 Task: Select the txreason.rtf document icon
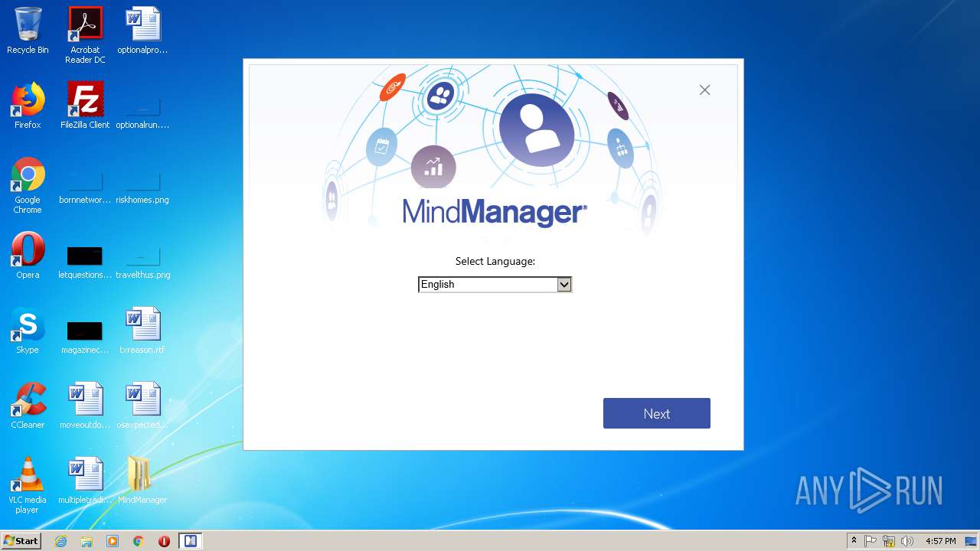point(142,331)
